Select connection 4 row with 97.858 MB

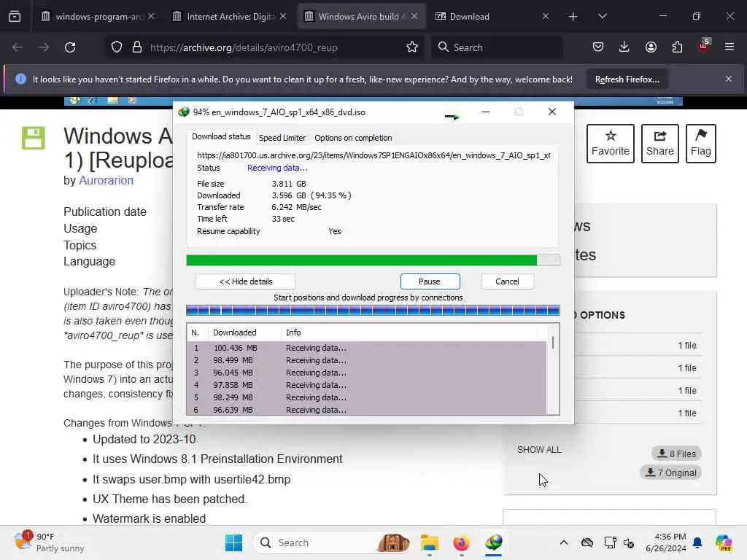pos(366,385)
